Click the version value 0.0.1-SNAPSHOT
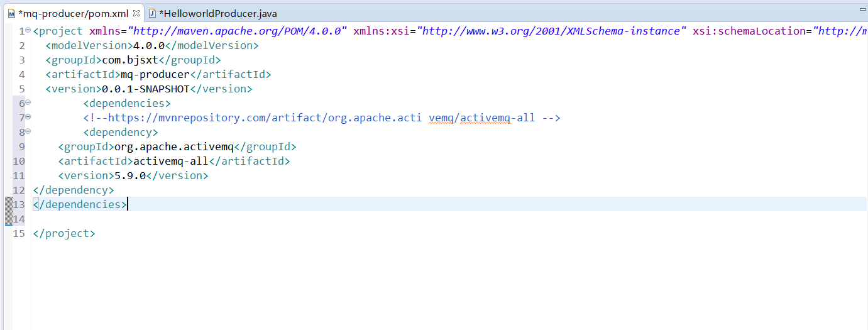 (146, 89)
